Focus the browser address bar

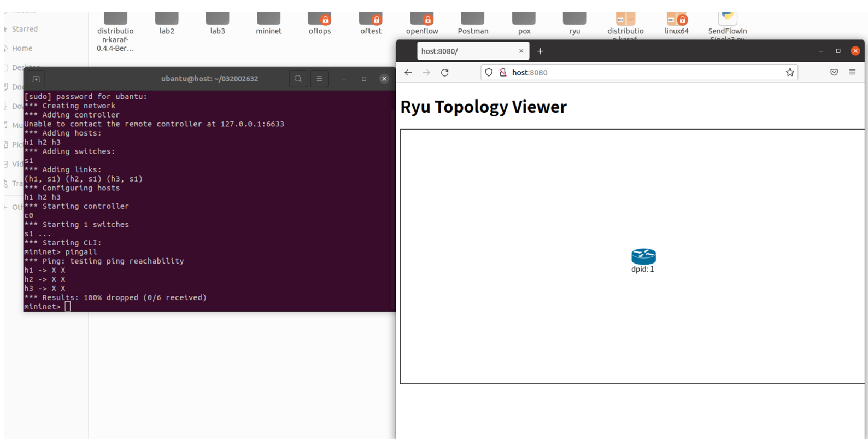[639, 72]
